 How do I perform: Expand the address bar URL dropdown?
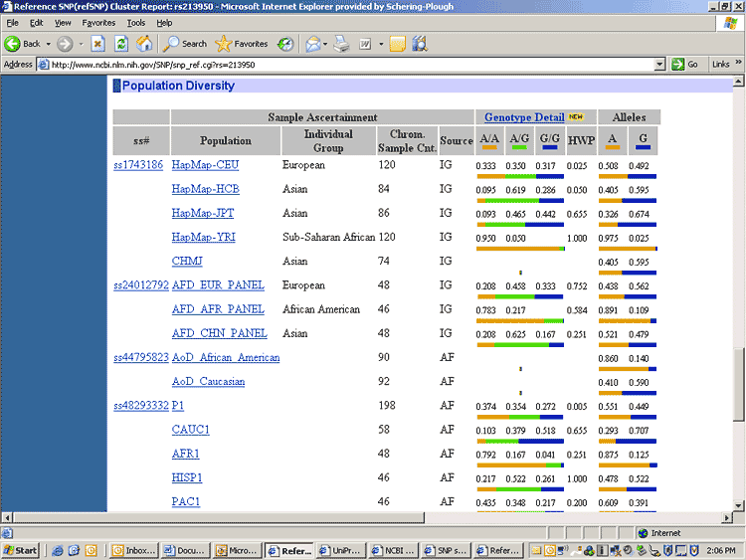pos(659,65)
